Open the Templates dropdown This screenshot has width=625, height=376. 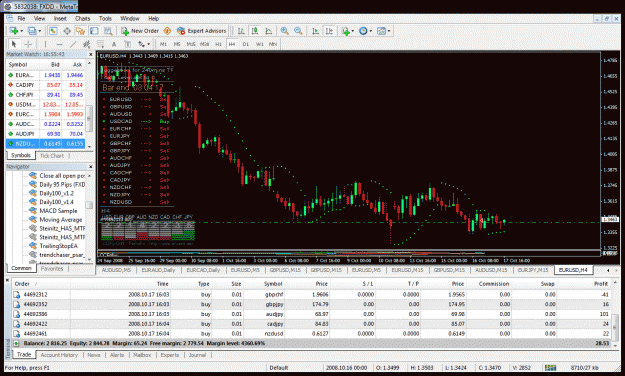coord(383,31)
